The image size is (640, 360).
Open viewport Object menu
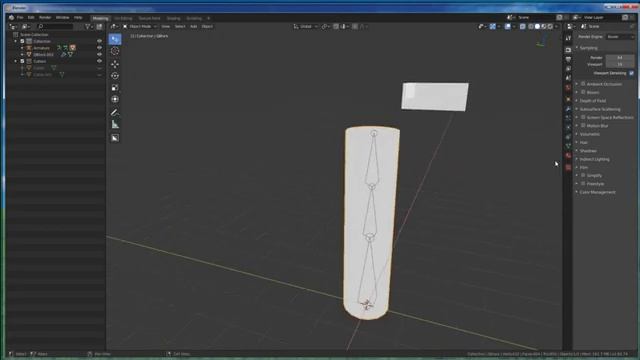(207, 27)
